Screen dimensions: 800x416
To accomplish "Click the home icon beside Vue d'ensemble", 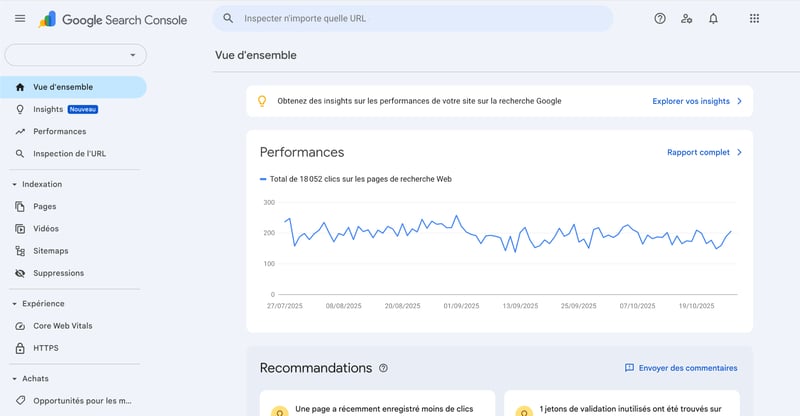I will coord(20,87).
